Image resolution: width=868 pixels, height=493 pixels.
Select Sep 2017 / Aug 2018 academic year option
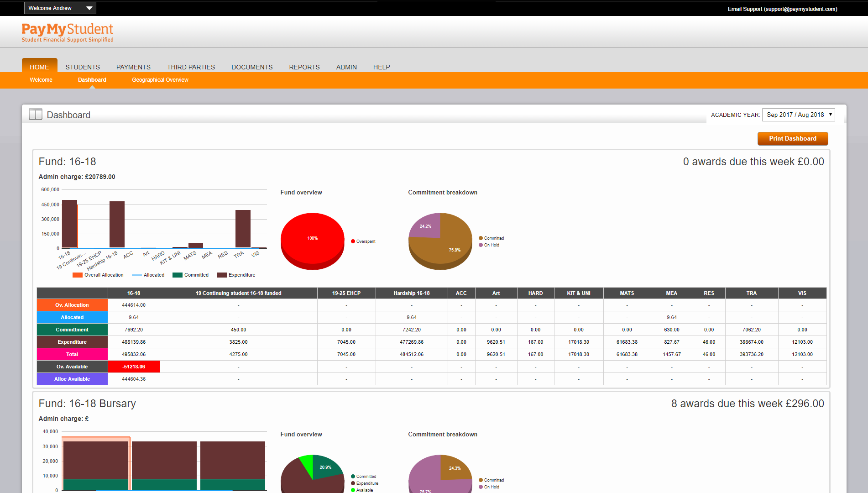[x=795, y=115]
